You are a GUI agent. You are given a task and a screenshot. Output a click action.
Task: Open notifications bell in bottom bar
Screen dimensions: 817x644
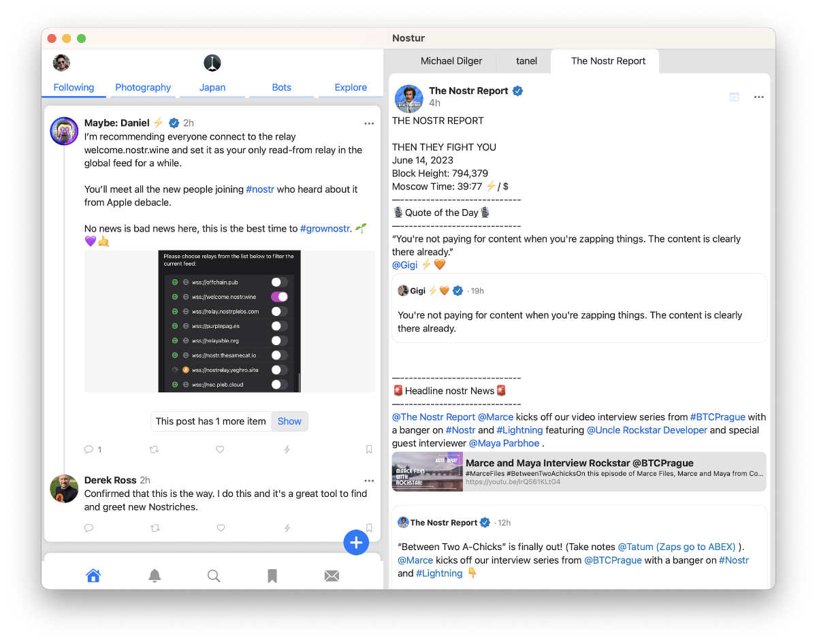pos(155,576)
